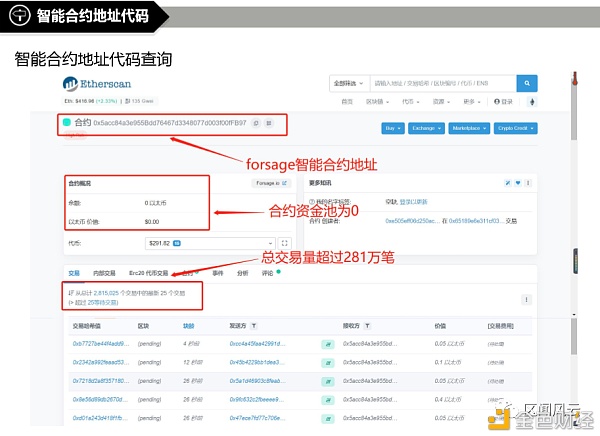The height and width of the screenshot is (436, 600).
Task: Go to 首页 in the navigation
Action: (x=347, y=101)
